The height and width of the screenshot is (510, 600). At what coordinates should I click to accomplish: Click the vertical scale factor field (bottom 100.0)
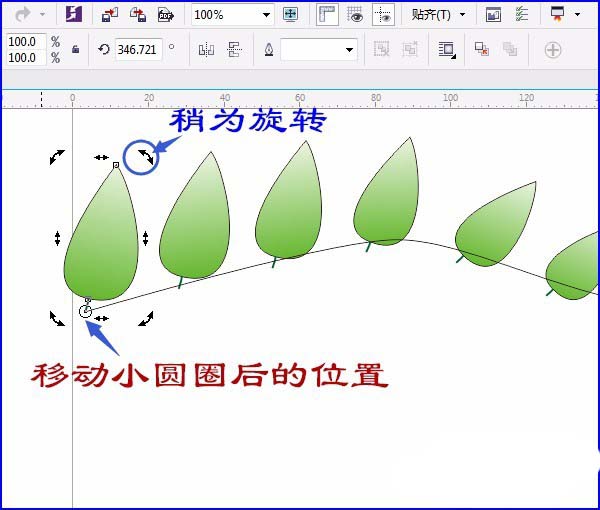(x=26, y=58)
